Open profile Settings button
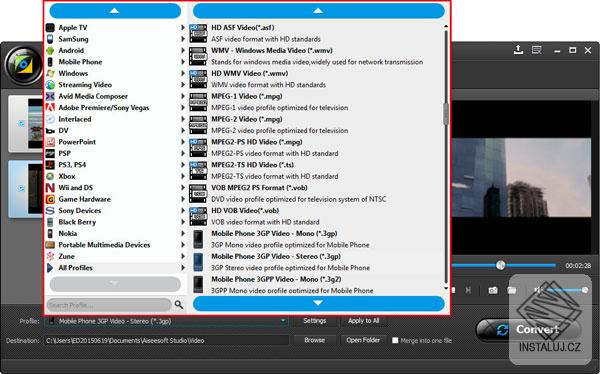This screenshot has width=600, height=374. tap(315, 321)
